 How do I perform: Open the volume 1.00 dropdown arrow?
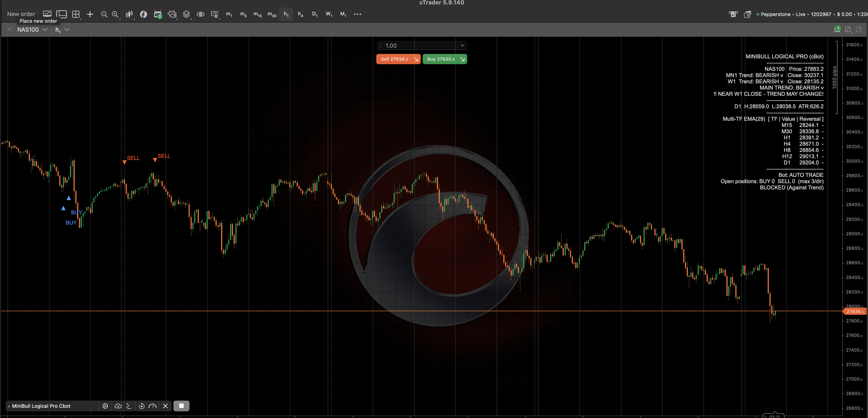coord(462,45)
